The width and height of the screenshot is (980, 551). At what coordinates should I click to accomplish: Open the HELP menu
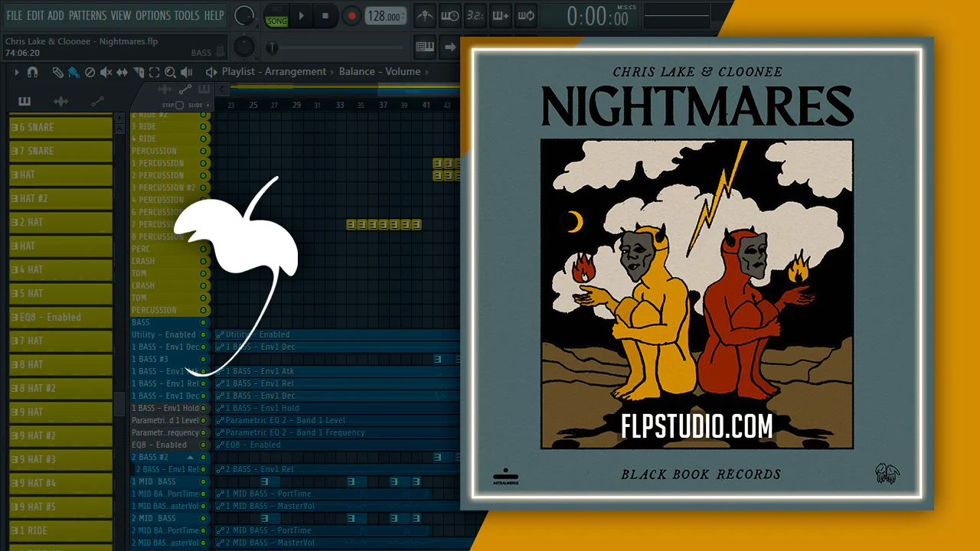coord(214,15)
